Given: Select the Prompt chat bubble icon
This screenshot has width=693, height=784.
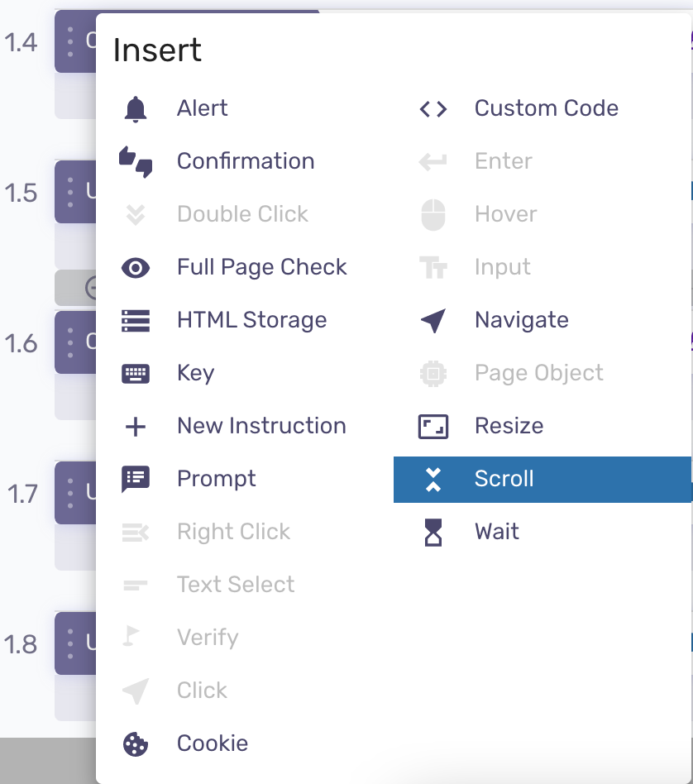Looking at the screenshot, I should pos(136,479).
